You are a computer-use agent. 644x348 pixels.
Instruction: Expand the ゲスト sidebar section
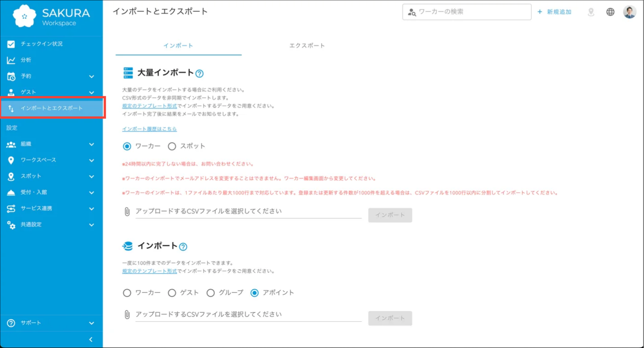pos(28,92)
